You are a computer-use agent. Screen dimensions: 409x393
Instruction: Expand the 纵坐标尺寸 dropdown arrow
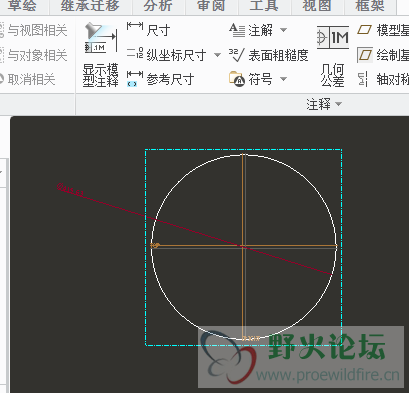tap(217, 55)
